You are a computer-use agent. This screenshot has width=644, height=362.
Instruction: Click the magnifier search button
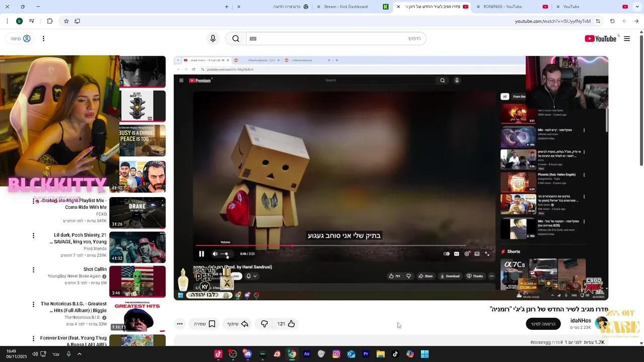point(235,39)
